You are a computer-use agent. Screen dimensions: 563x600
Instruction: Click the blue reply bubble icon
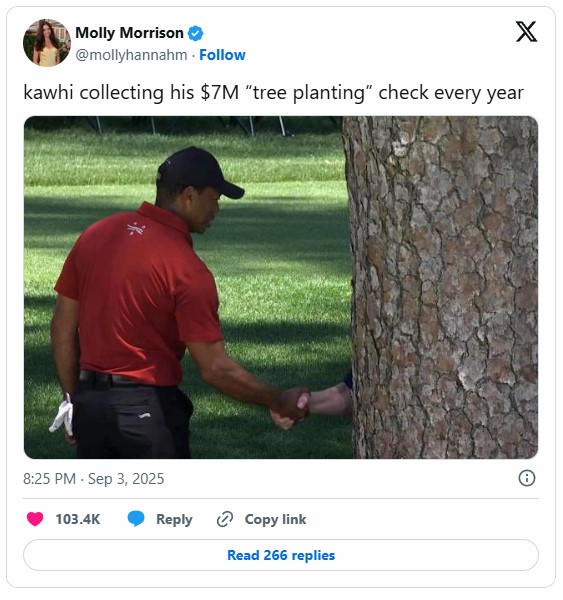(136, 519)
